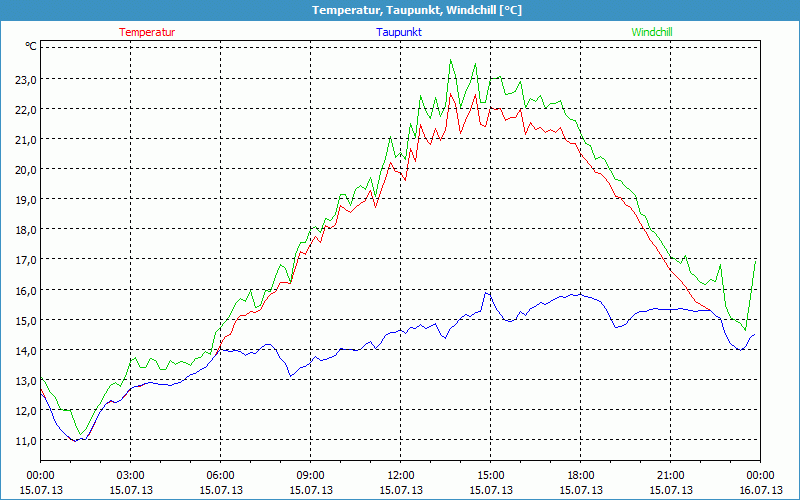The image size is (800, 500).
Task: Click the 18:00 time axis label
Action: (x=581, y=476)
